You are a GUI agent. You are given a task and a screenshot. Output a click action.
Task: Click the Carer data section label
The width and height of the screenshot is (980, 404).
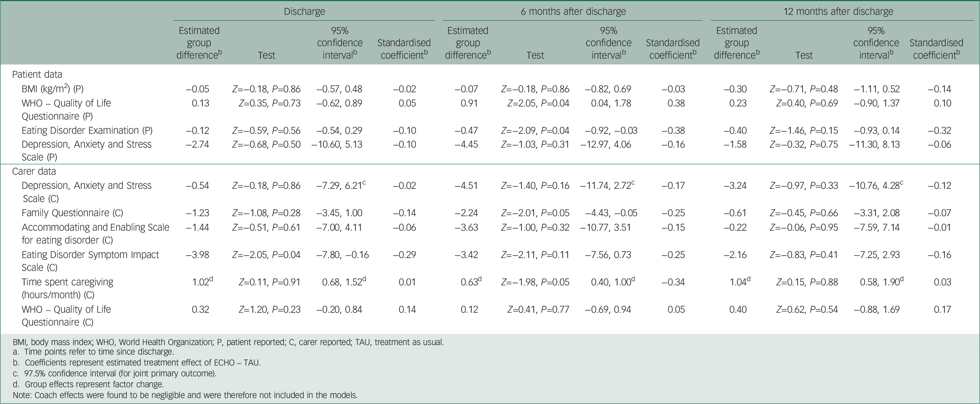[x=34, y=171]
